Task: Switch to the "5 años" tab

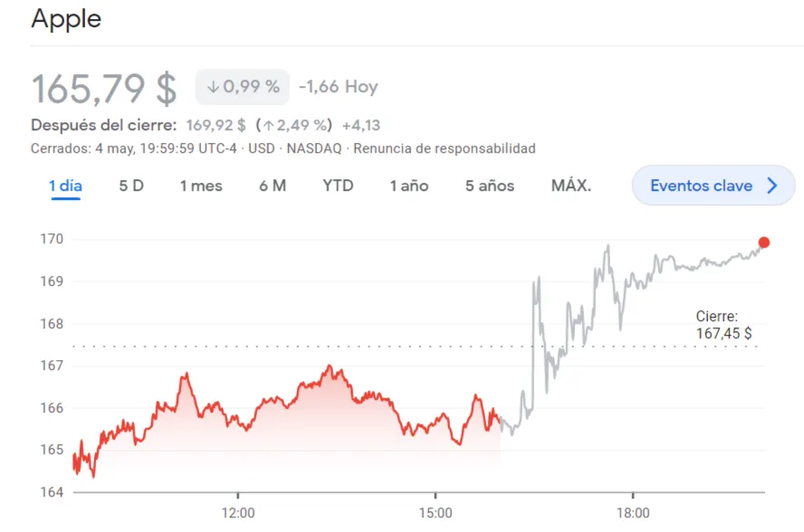Action: 490,185
